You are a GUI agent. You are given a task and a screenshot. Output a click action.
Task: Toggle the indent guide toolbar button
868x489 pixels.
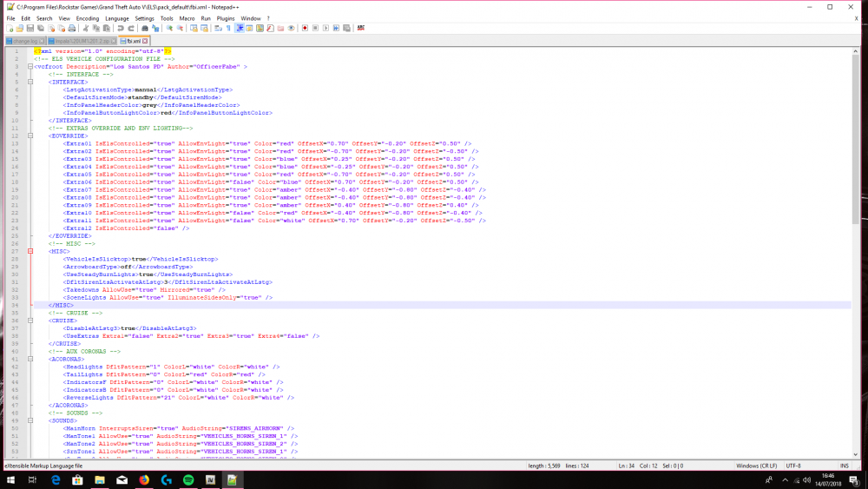(240, 29)
